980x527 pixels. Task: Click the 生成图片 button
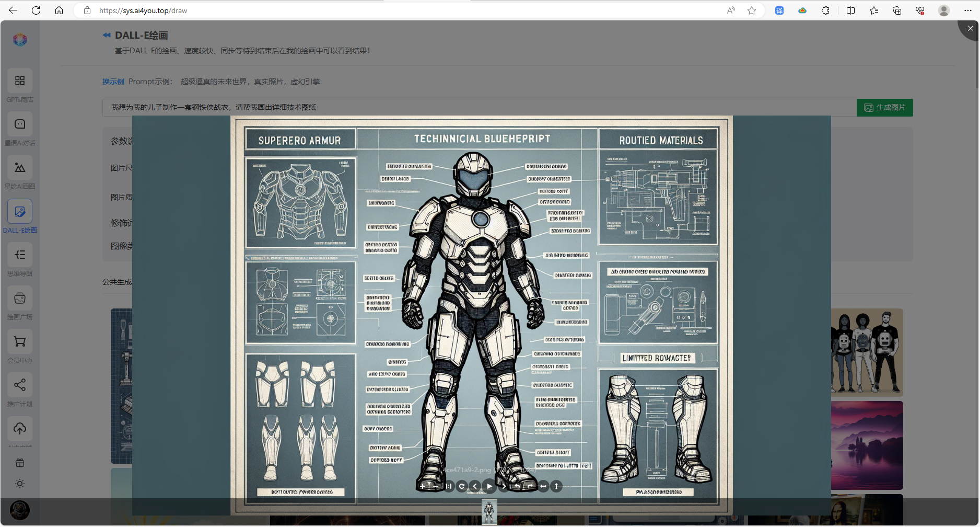(884, 107)
